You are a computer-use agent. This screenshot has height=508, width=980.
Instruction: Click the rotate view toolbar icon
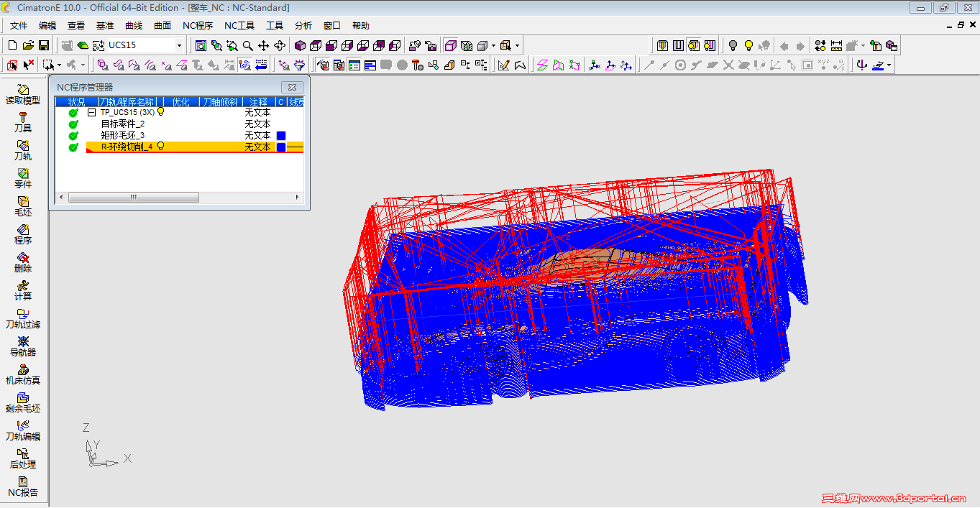pyautogui.click(x=280, y=45)
